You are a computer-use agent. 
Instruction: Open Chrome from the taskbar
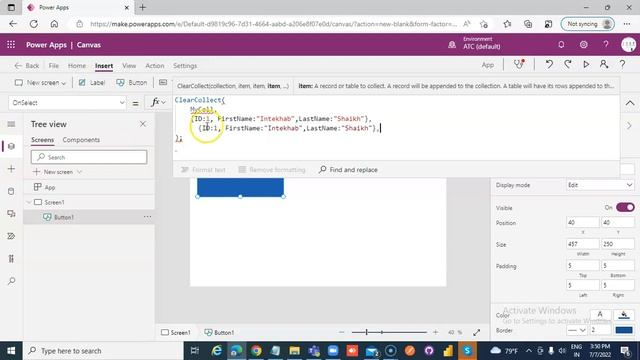tap(256, 351)
